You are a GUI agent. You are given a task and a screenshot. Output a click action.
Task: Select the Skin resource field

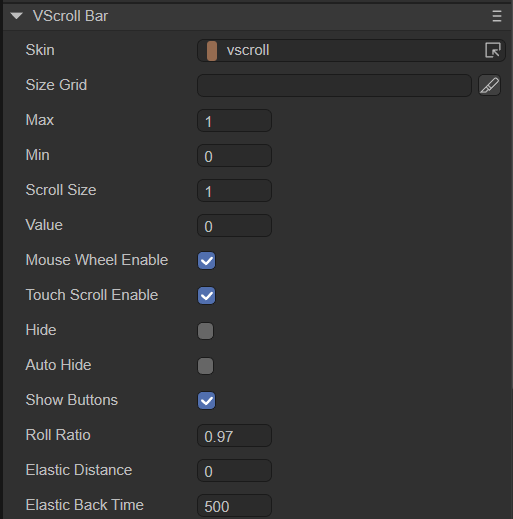[x=351, y=50]
